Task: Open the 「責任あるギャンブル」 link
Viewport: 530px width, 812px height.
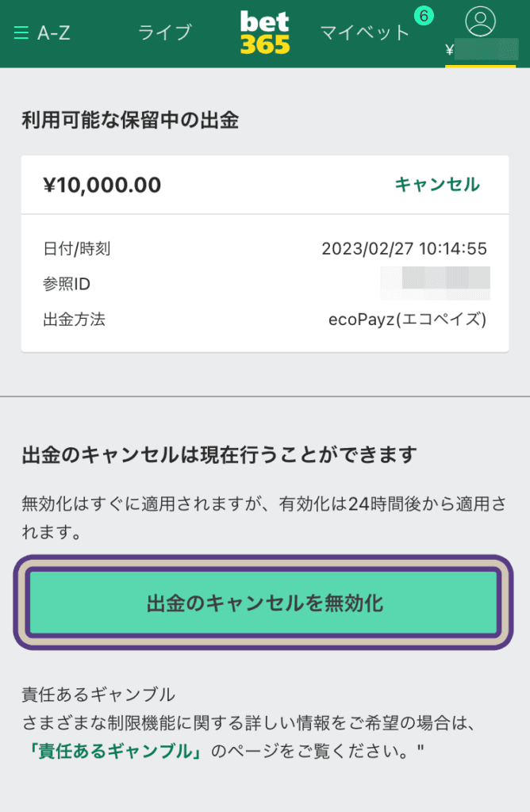Action: coord(116,750)
